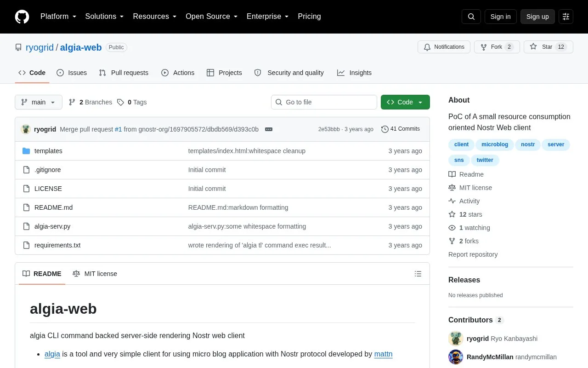
Task: Open the Pricing link
Action: point(309,17)
